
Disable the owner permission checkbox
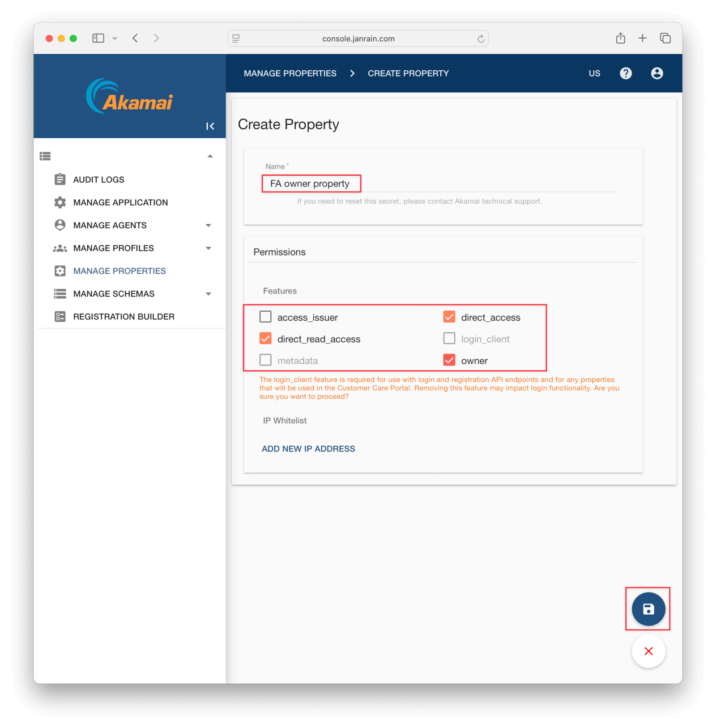coord(449,360)
